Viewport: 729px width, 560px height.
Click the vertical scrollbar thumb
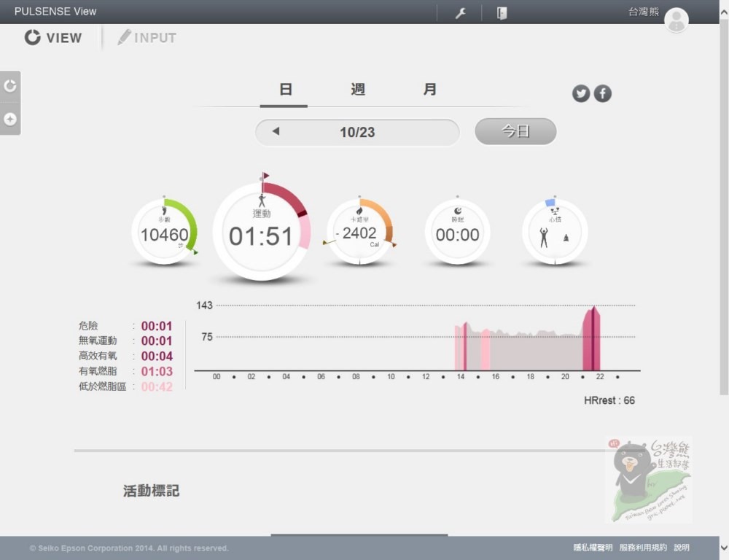click(x=724, y=207)
